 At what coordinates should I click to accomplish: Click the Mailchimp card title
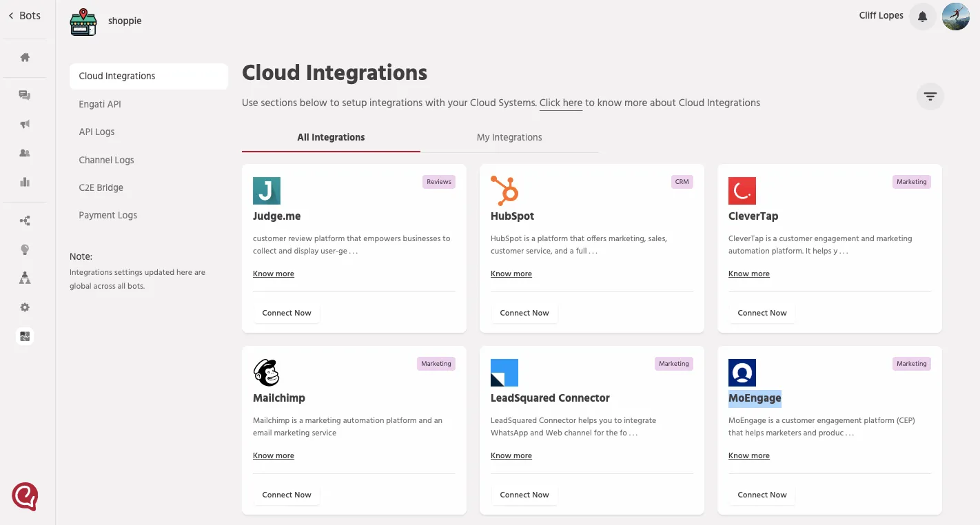(x=279, y=398)
